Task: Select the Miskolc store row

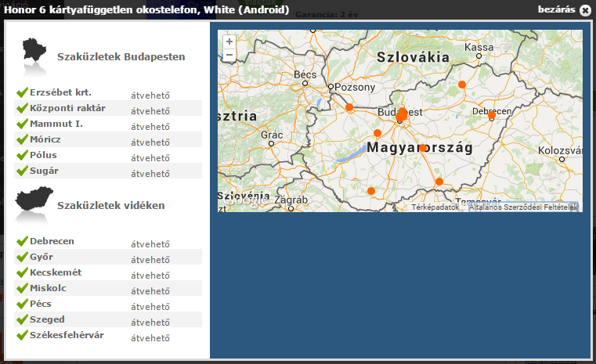Action: click(x=108, y=288)
